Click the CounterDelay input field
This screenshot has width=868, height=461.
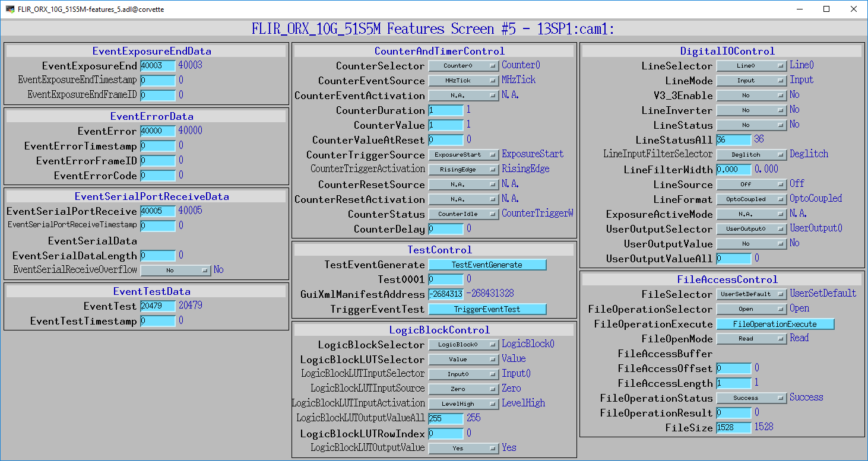point(446,229)
